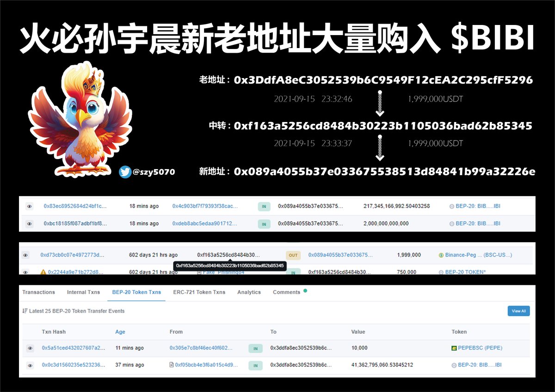Open the Analytics tab
This screenshot has height=392, width=555.
click(x=249, y=292)
